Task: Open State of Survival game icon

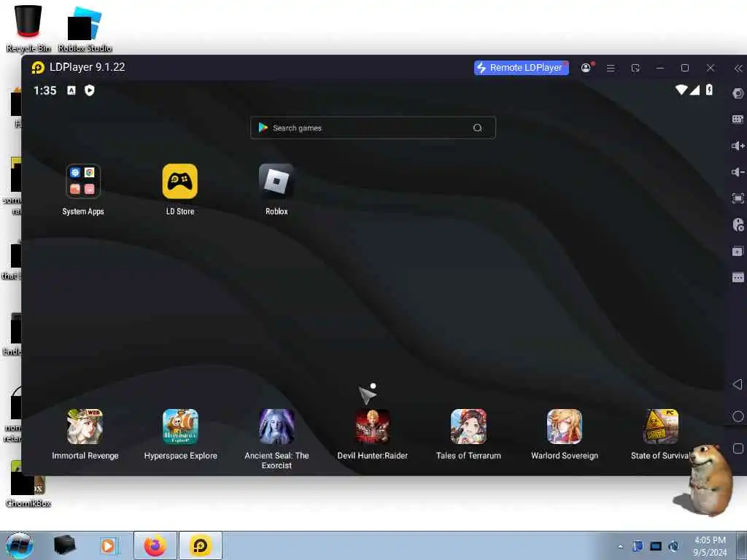Action: 661,427
